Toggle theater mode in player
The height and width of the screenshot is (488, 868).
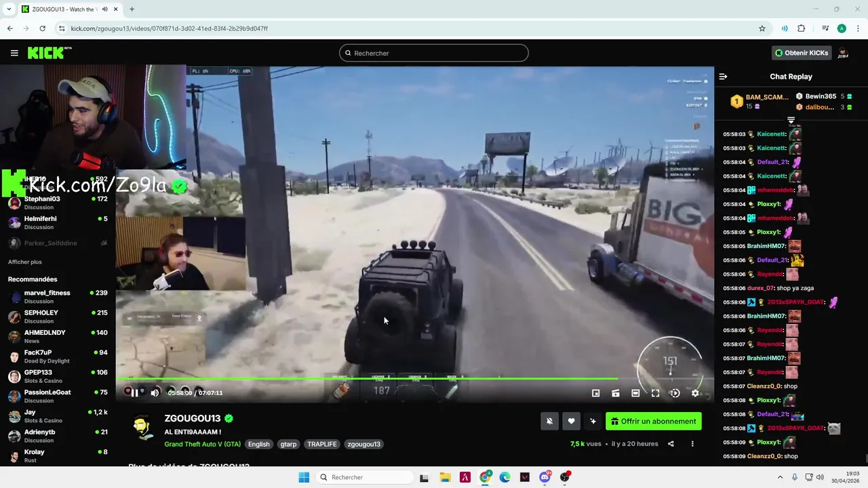click(x=635, y=393)
